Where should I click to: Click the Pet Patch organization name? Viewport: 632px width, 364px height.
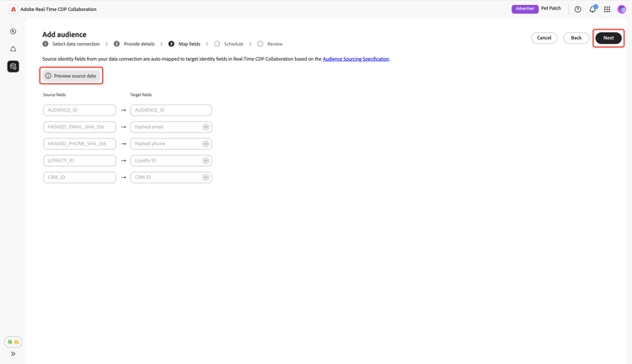[x=551, y=8]
